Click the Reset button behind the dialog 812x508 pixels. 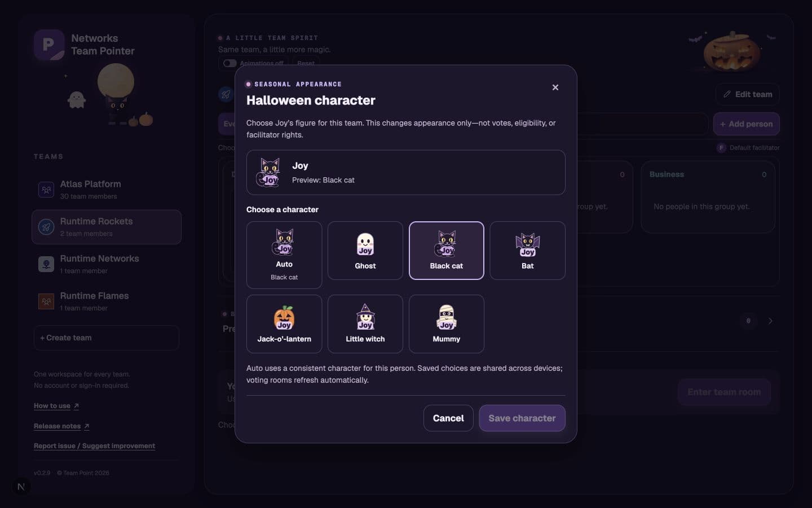[x=306, y=63]
